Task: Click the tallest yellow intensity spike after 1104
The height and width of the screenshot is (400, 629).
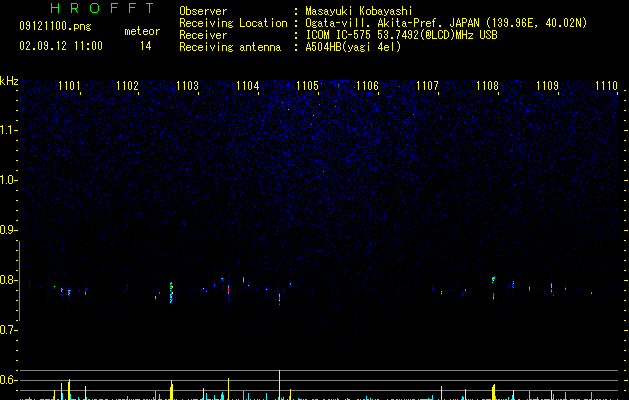Action: (x=279, y=385)
